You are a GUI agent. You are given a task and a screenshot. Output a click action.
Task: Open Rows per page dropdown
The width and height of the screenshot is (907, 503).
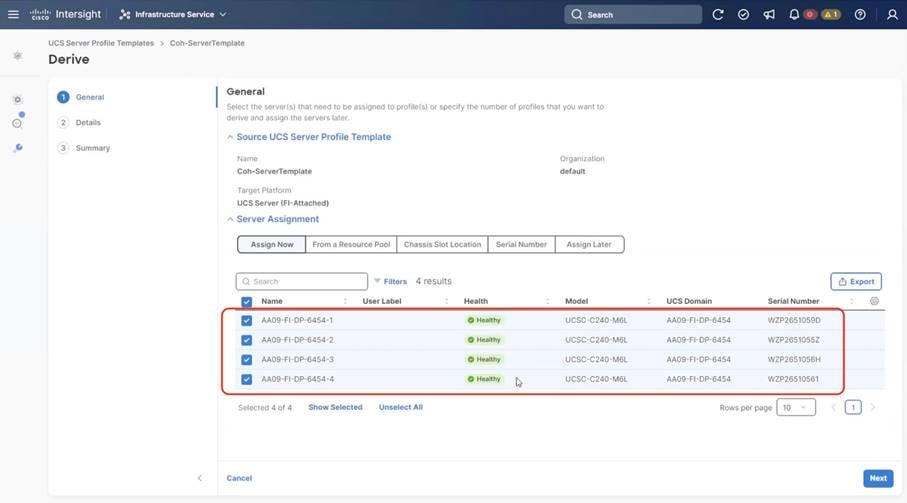coord(796,408)
